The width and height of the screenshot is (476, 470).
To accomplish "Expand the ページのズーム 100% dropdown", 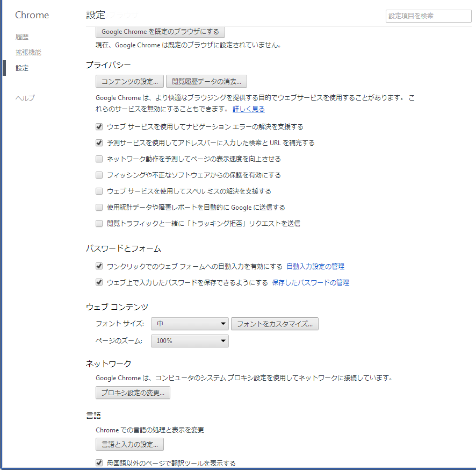I will click(190, 341).
